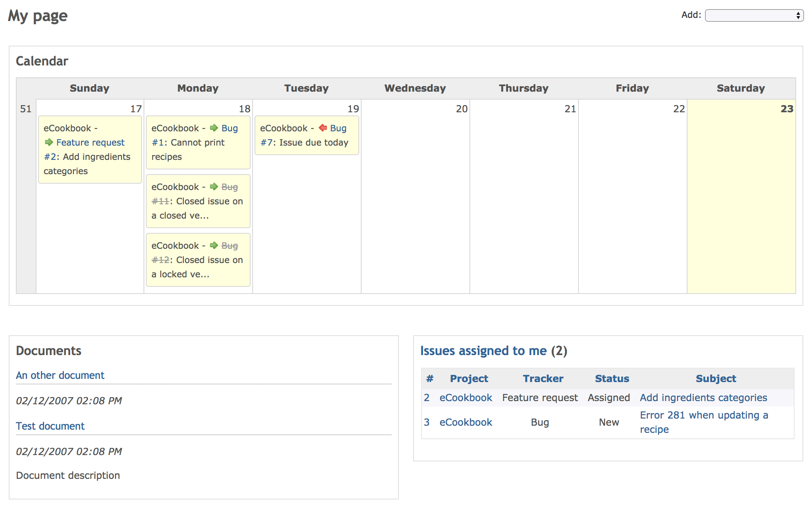Viewport: 812px width, 509px height.
Task: Sort issues by Tracker column header
Action: point(543,378)
